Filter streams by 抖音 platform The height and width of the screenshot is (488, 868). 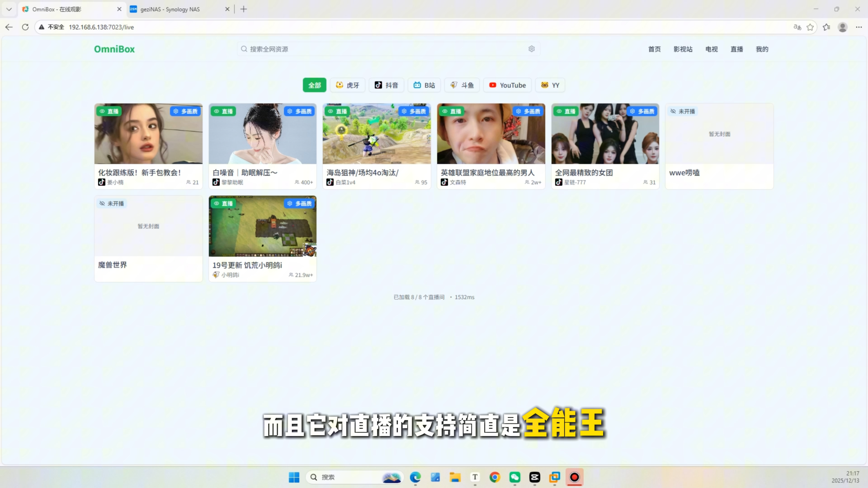pyautogui.click(x=386, y=85)
